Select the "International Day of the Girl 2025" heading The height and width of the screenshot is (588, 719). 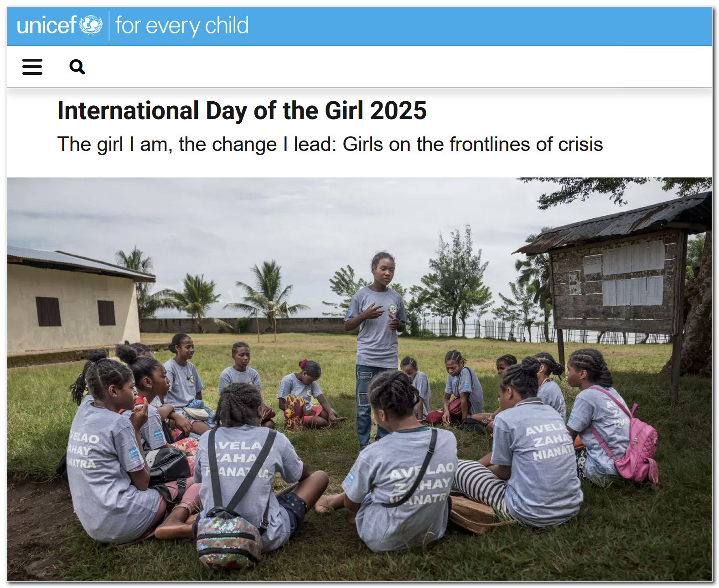[242, 111]
